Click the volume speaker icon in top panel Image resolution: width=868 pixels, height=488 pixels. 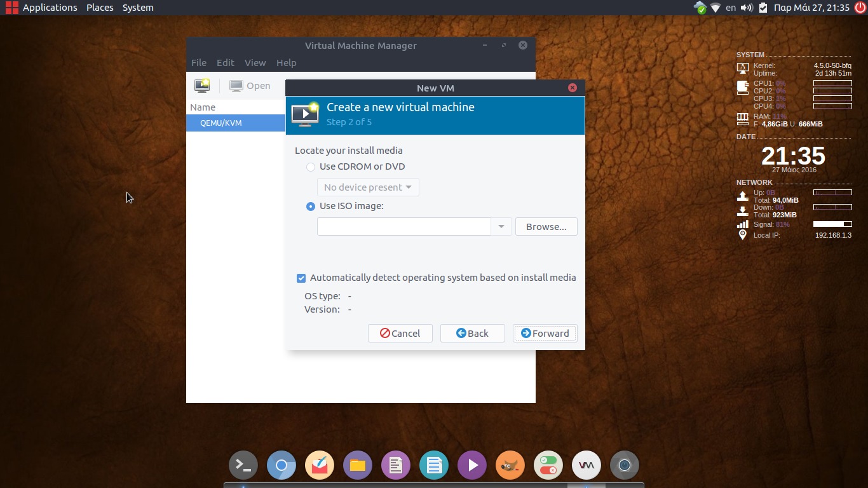coord(747,8)
